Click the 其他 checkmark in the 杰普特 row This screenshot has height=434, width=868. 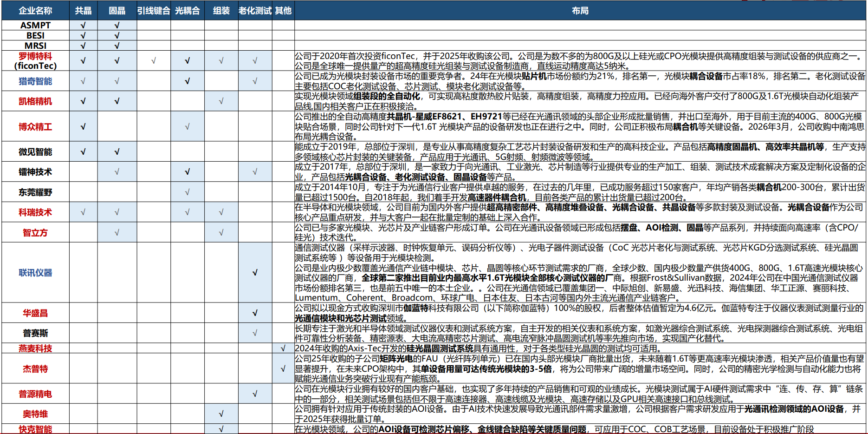283,368
